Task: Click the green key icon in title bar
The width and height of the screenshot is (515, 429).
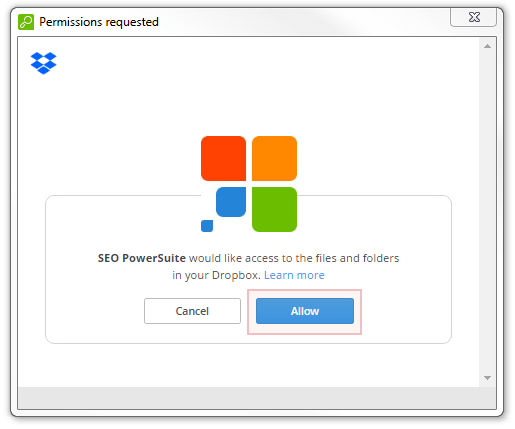Action: click(x=26, y=22)
